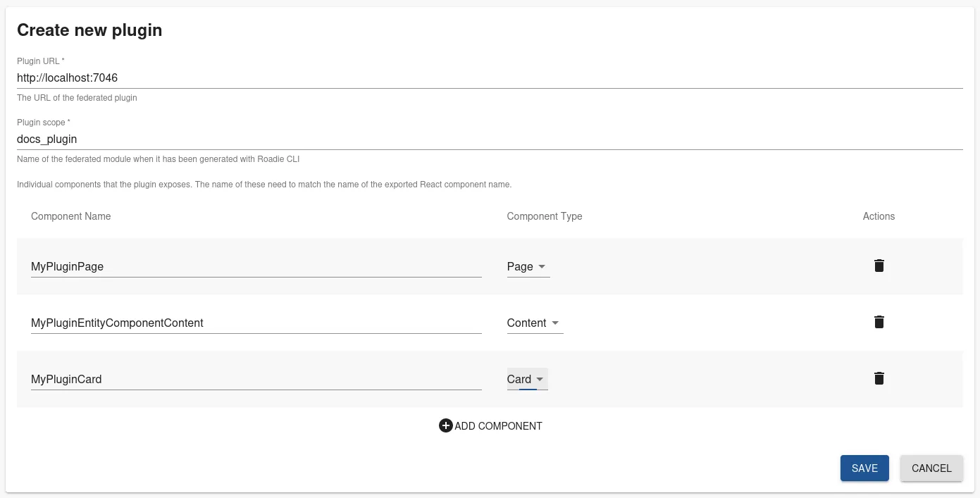Screen dimensions: 980x498
Task: Click the trash icon for MyPluginCard row
Action: point(879,378)
